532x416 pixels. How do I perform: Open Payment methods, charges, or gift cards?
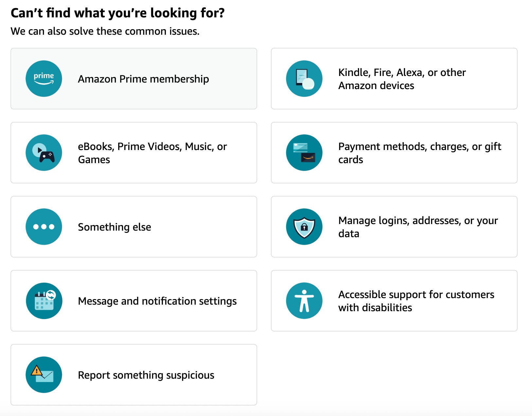tap(394, 153)
